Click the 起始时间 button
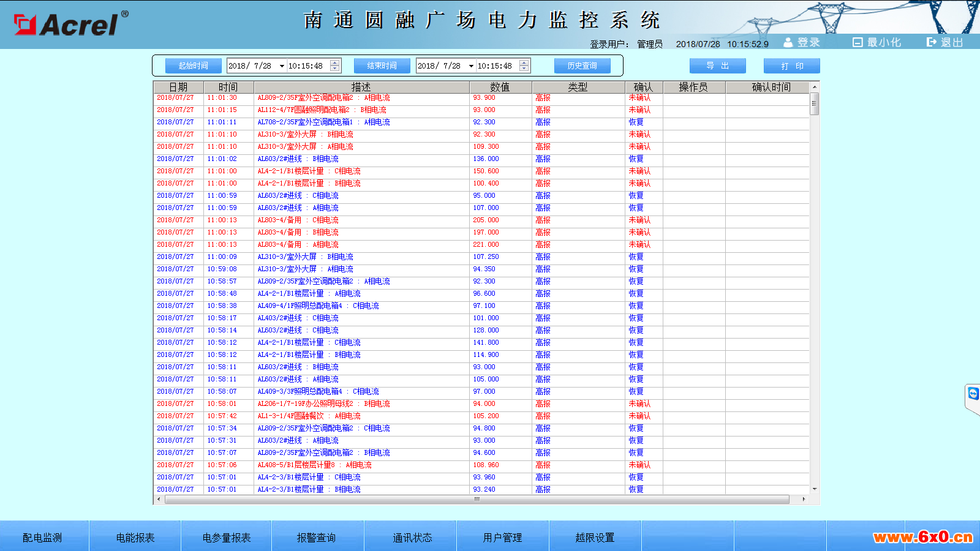The image size is (980, 551). point(194,66)
